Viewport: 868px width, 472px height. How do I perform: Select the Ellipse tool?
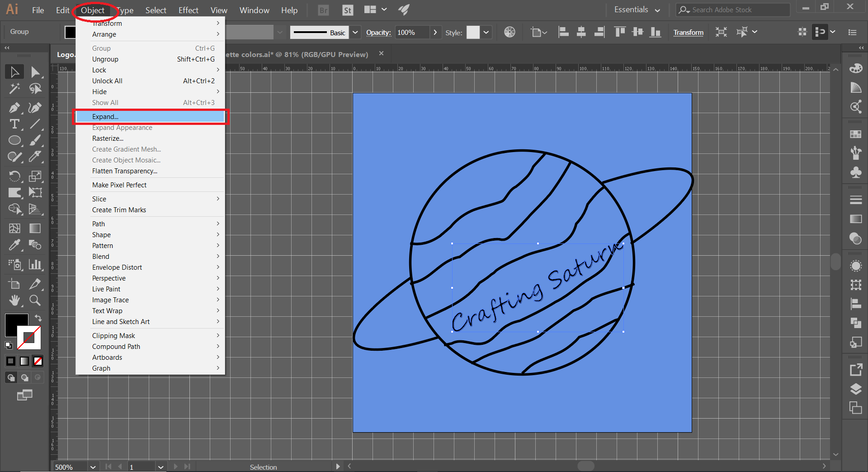click(x=14, y=140)
